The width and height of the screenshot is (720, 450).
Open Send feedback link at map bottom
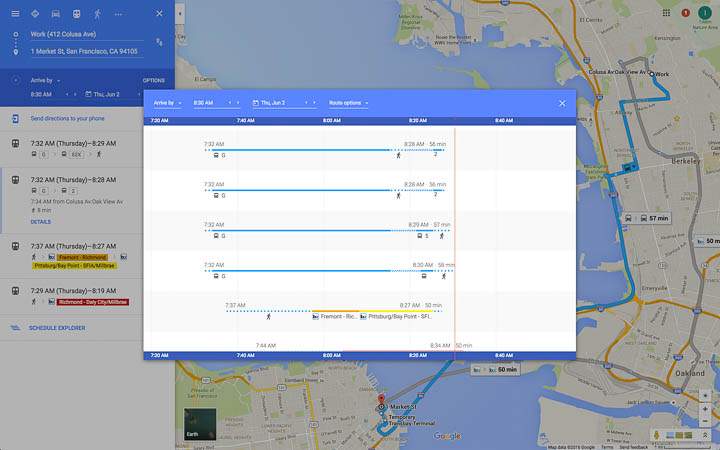[634, 447]
